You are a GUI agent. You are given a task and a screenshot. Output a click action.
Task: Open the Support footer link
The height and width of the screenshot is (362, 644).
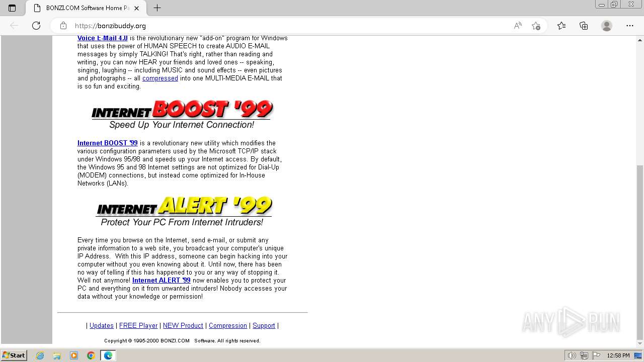point(264,325)
